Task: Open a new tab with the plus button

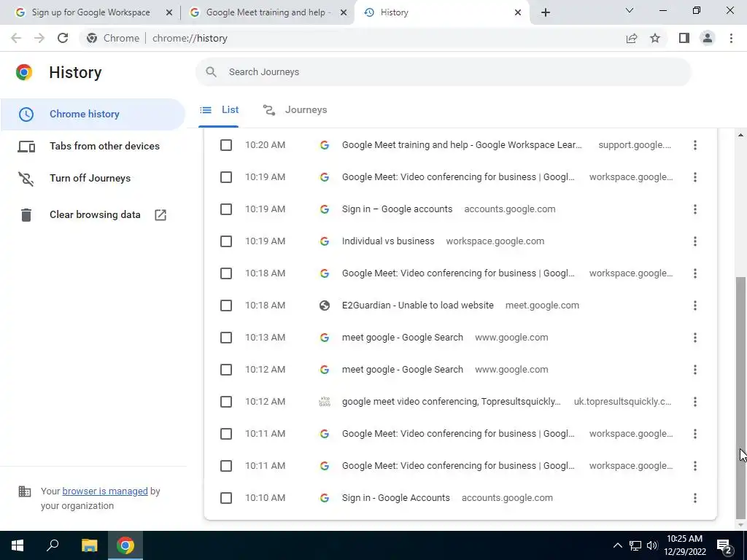Action: tap(546, 12)
